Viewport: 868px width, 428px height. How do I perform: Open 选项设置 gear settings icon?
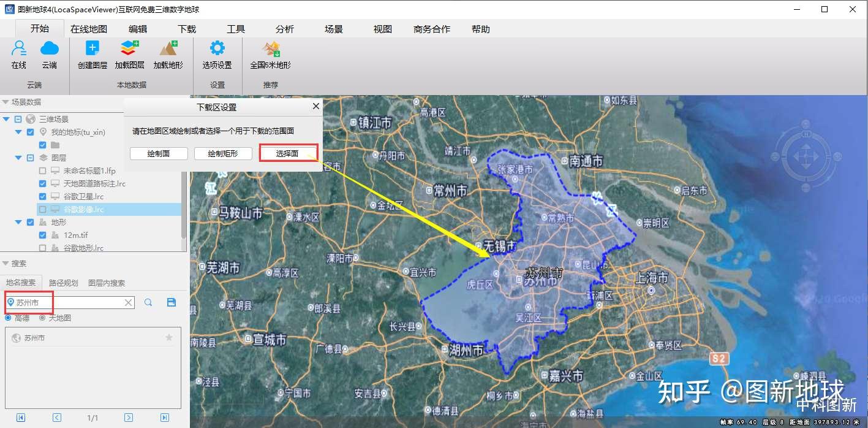tap(217, 48)
